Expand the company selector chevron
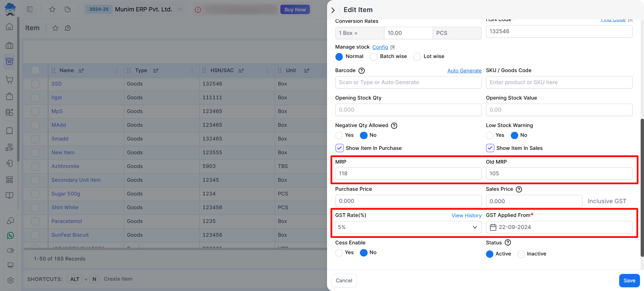This screenshot has height=291, width=644. tap(180, 9)
